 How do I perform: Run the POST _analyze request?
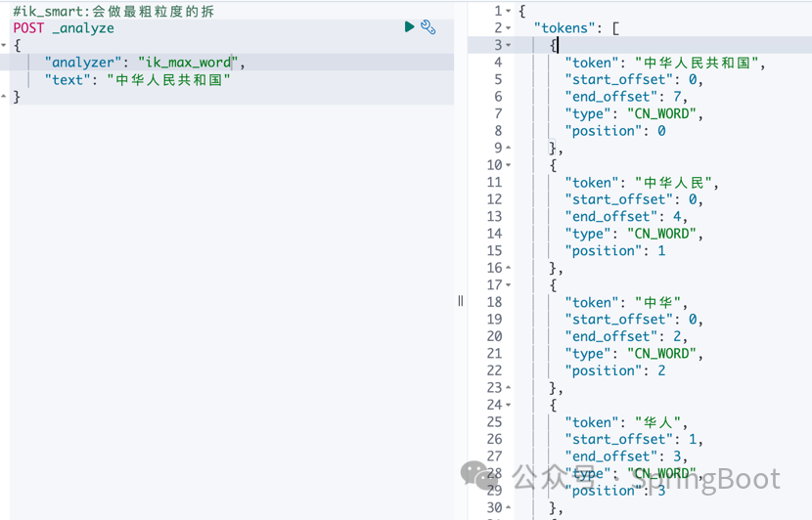pos(409,26)
